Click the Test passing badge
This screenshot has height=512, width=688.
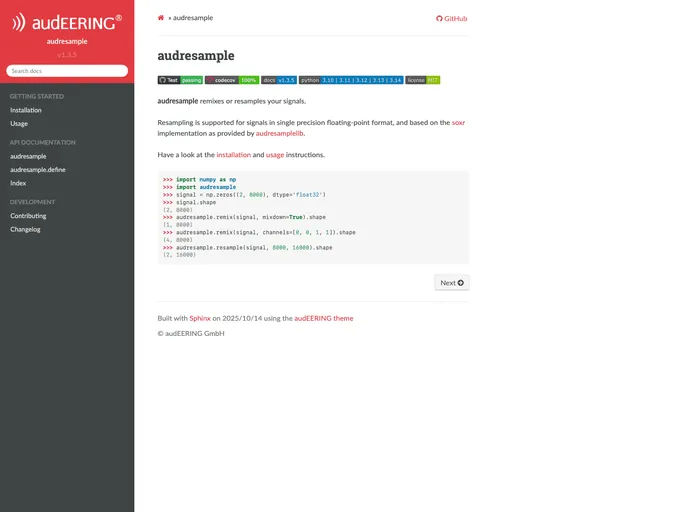180,80
